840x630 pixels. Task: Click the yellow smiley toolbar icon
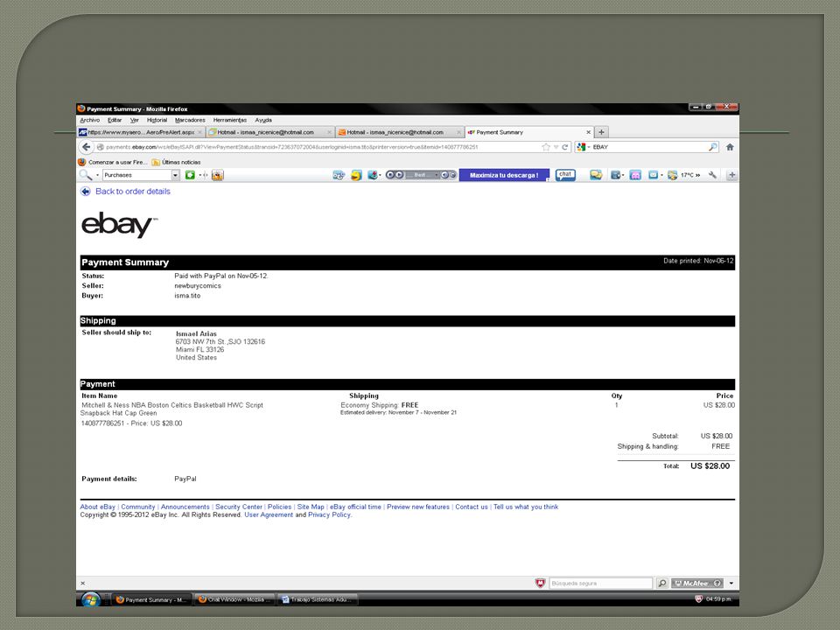pyautogui.click(x=356, y=175)
